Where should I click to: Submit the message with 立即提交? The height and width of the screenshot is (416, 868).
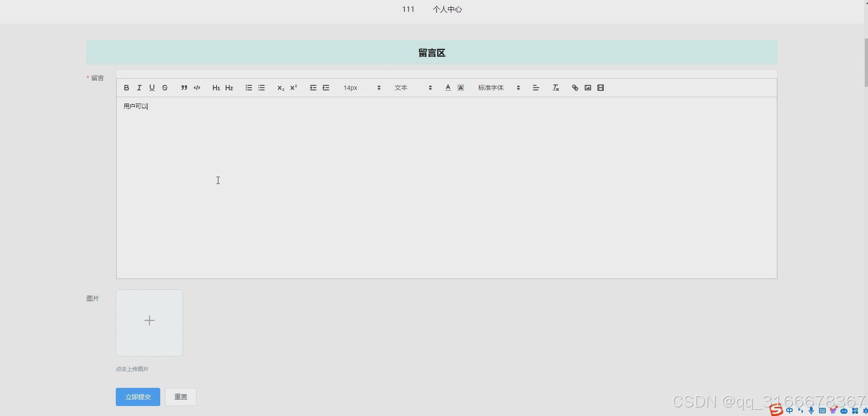point(138,396)
